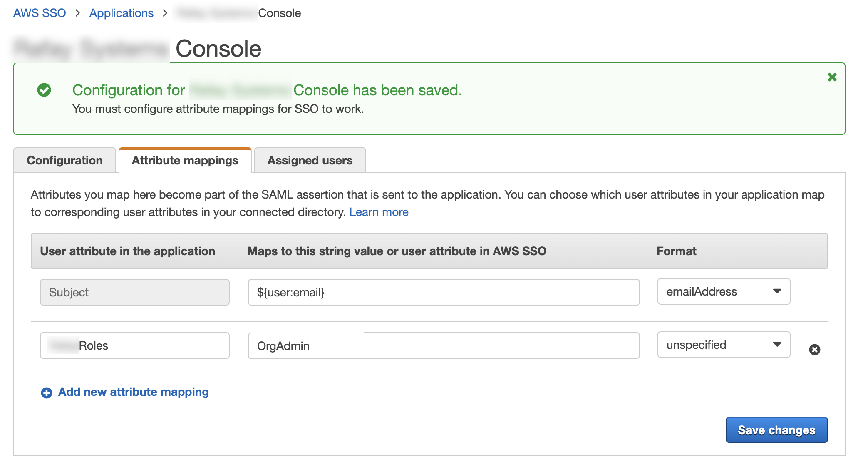Image resolution: width=868 pixels, height=467 pixels.
Task: Open the emailAddress format dropdown
Action: pos(724,291)
